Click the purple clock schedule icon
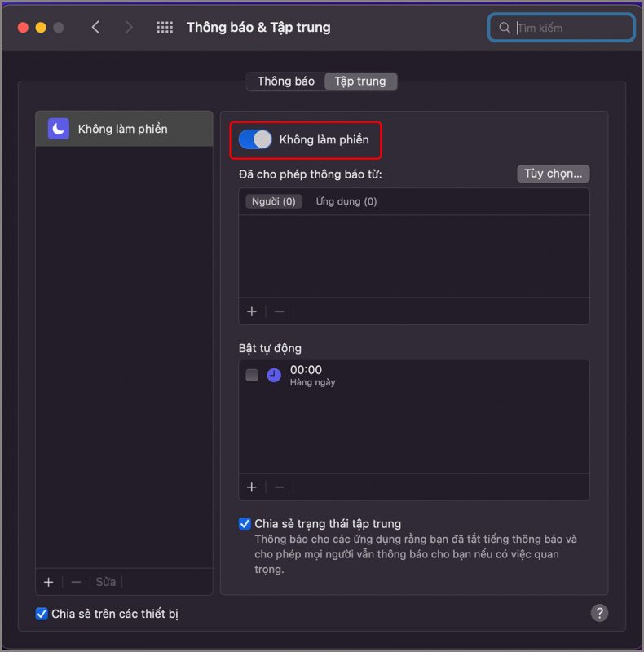This screenshot has height=652, width=644. click(x=274, y=375)
